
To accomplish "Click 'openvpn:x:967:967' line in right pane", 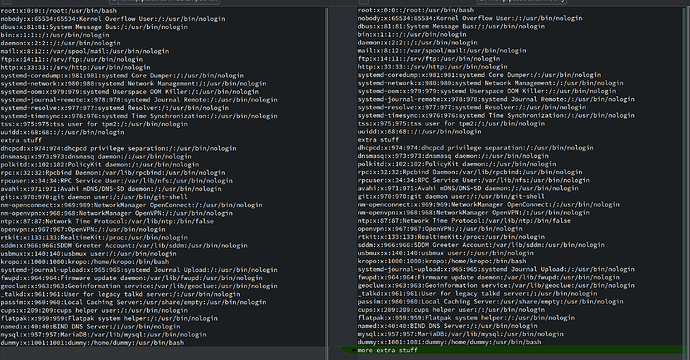I will 440,229.
